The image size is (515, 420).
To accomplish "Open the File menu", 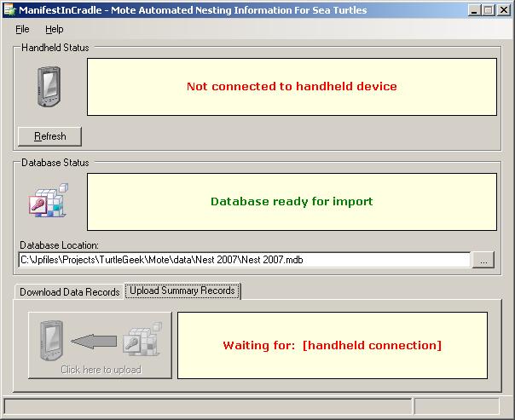I will click(22, 29).
